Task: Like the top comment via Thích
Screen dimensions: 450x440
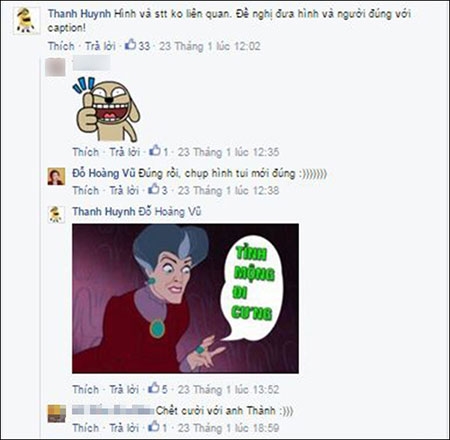Action: (x=61, y=46)
